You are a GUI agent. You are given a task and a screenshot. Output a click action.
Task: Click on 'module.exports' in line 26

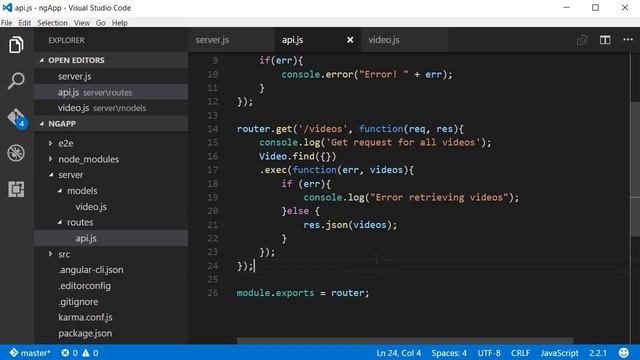[276, 293]
